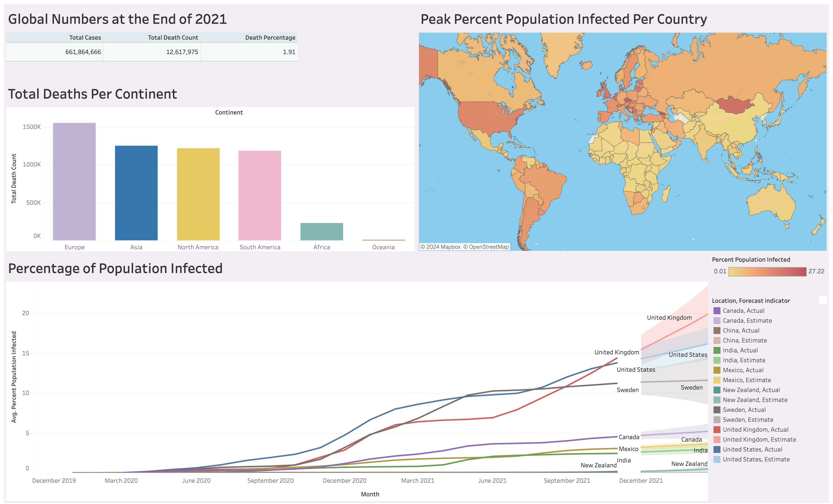
Task: Click the Mexico line label in chart
Action: (628, 449)
